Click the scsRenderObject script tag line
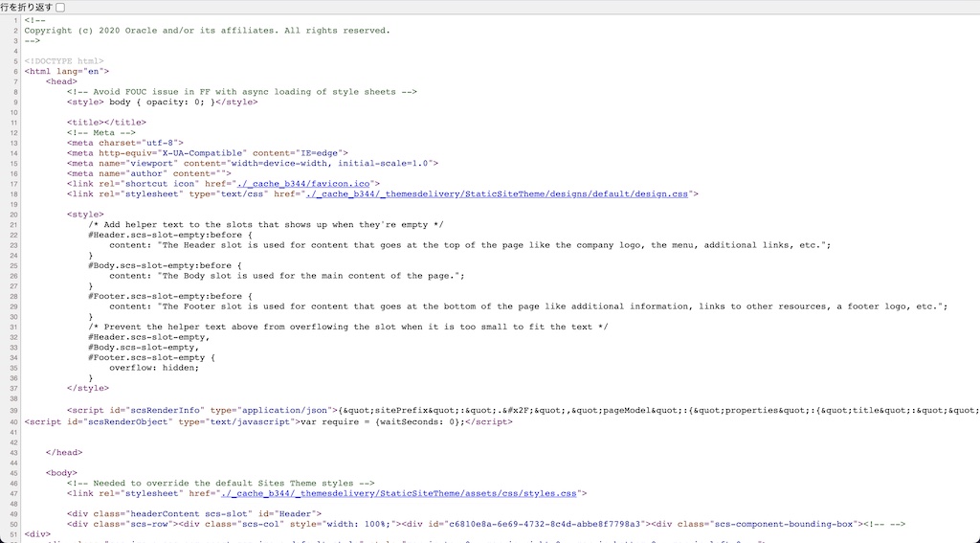This screenshot has width=980, height=543. (261, 421)
